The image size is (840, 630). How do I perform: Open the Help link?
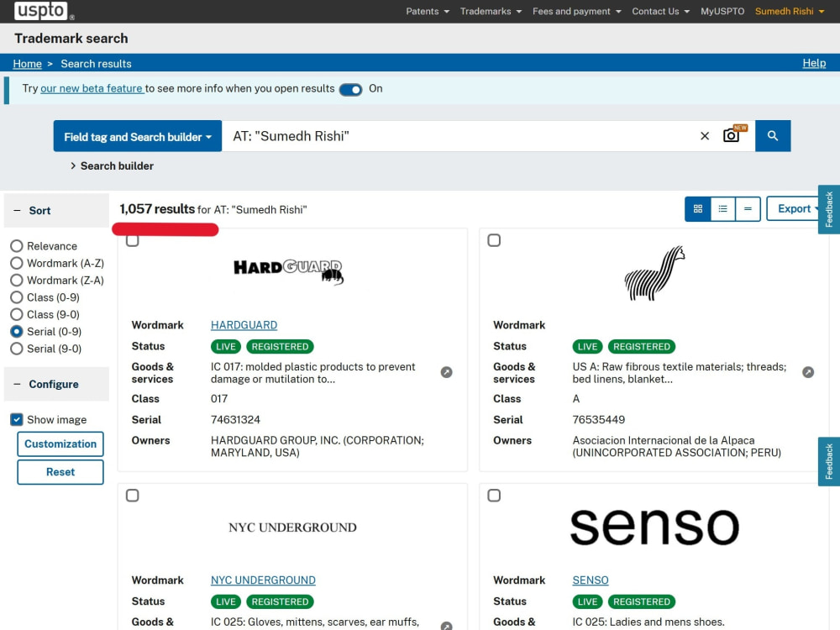click(814, 63)
